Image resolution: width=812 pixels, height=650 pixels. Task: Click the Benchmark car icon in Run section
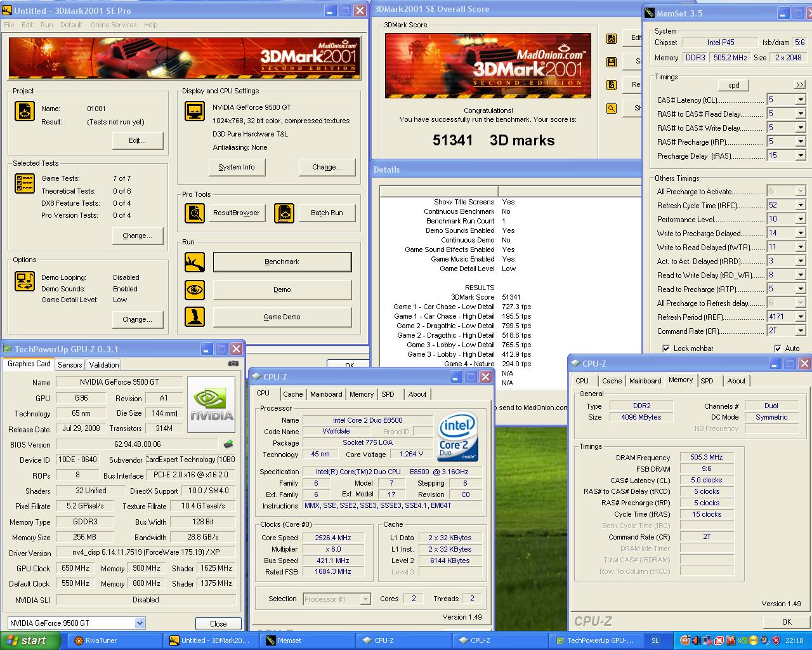tap(195, 262)
